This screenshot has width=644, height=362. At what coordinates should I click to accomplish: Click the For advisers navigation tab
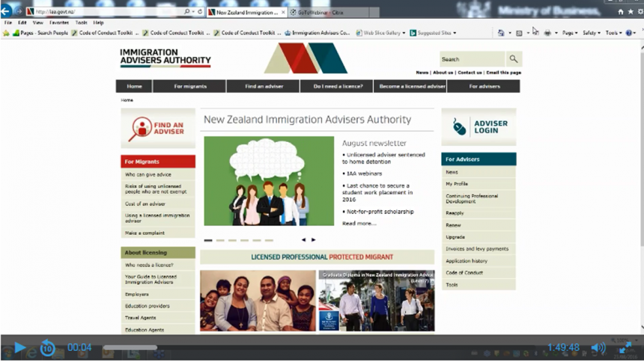coord(484,86)
